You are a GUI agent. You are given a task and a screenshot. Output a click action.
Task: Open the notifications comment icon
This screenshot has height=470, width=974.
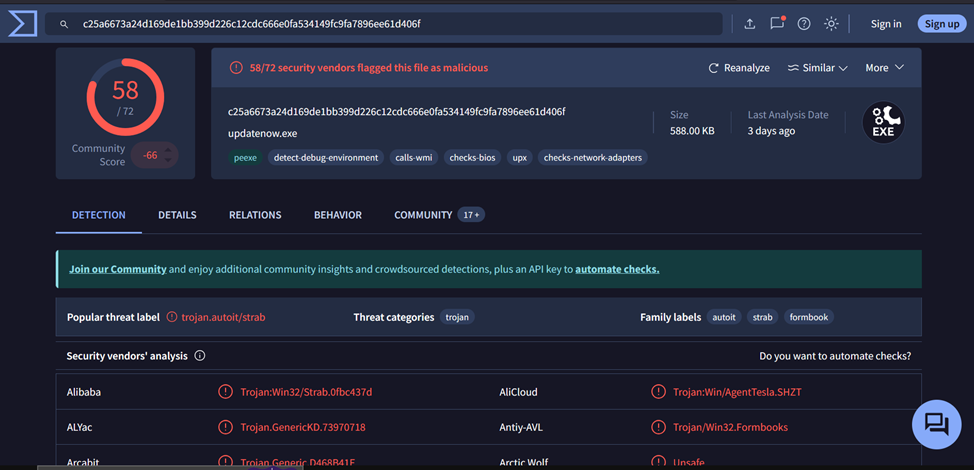click(x=777, y=24)
